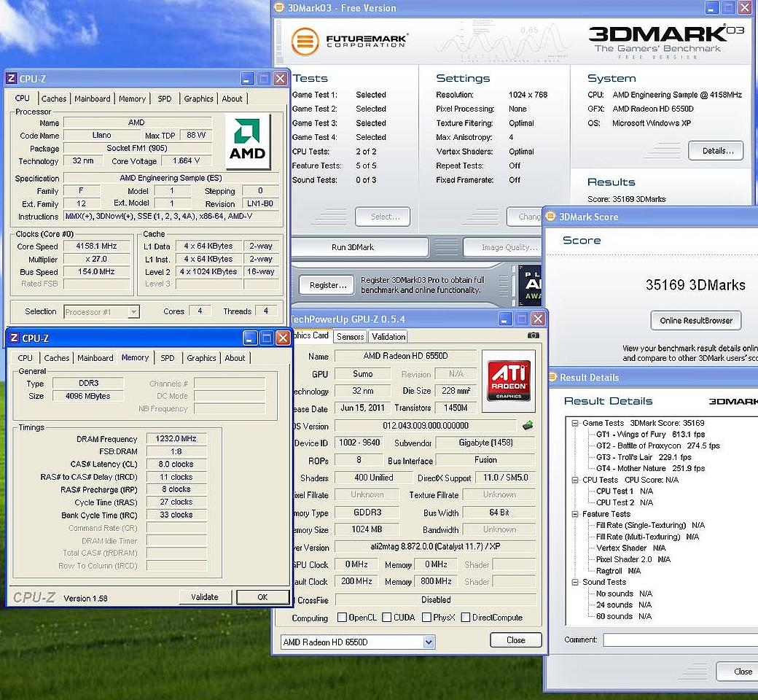
Task: Click OK in the CPU-Z Memory window
Action: click(x=262, y=597)
